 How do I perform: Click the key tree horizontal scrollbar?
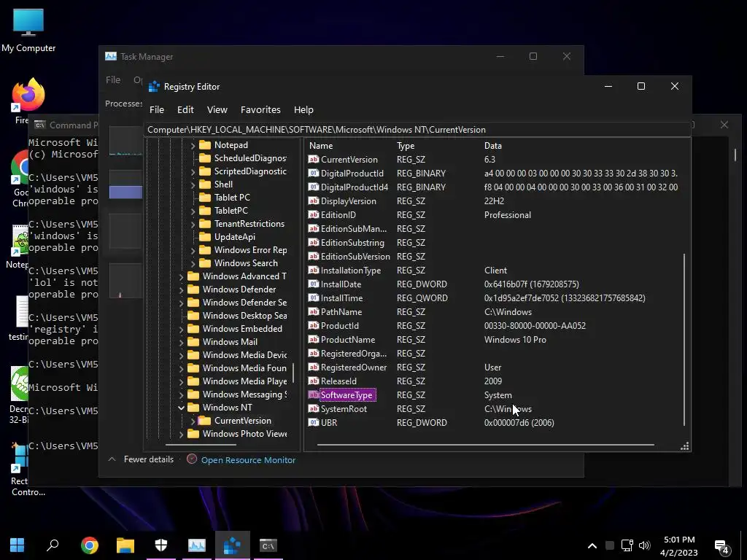pyautogui.click(x=201, y=445)
